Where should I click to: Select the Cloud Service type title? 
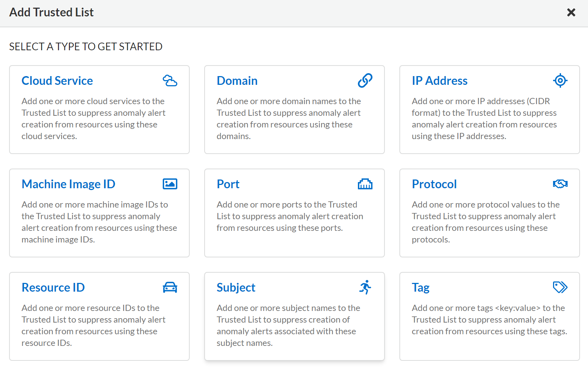click(57, 80)
